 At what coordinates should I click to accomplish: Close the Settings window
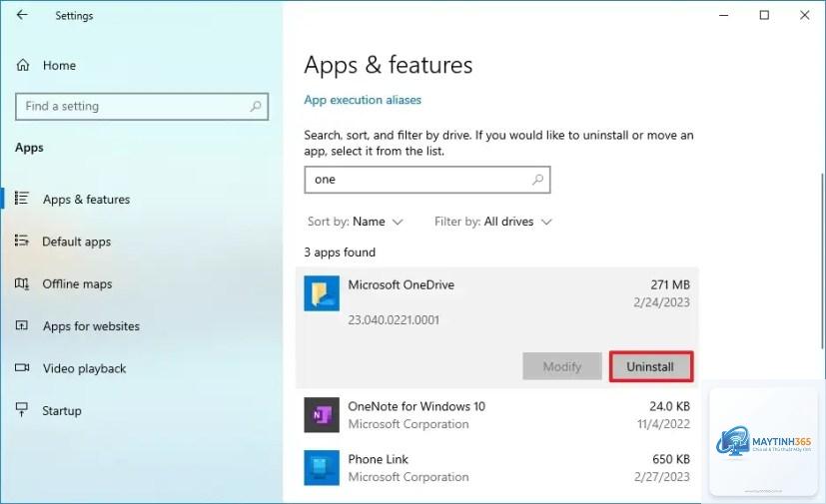[804, 15]
